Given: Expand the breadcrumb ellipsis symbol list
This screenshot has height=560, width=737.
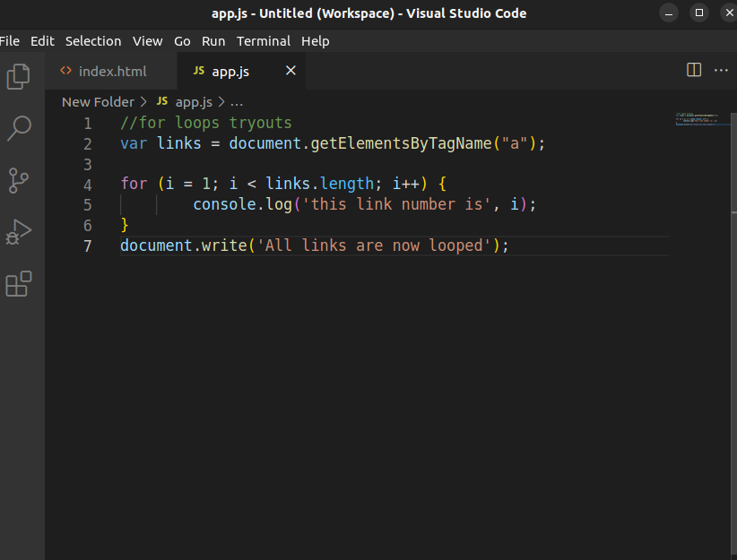Looking at the screenshot, I should click(x=237, y=102).
